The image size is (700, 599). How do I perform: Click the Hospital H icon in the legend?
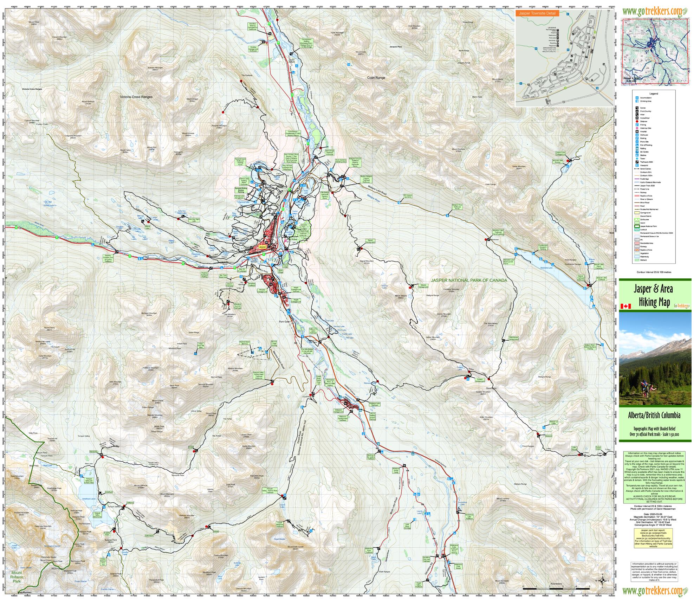point(637,131)
